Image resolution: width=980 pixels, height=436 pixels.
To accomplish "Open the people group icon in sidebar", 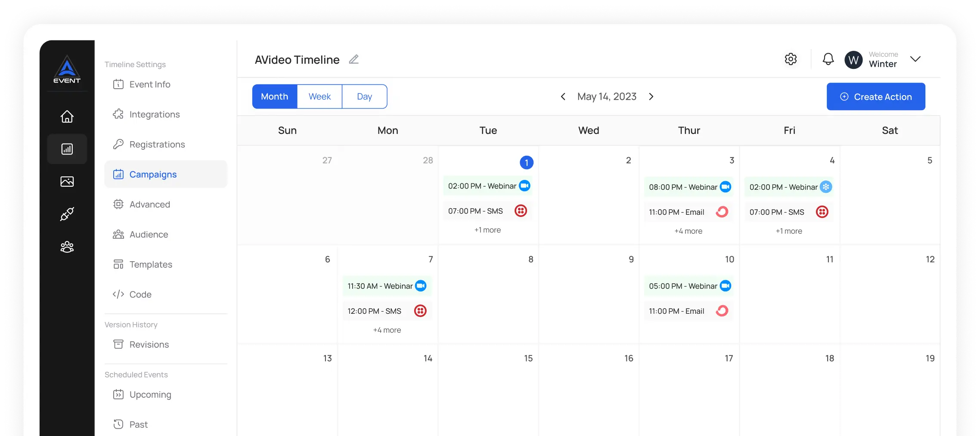I will [x=67, y=247].
